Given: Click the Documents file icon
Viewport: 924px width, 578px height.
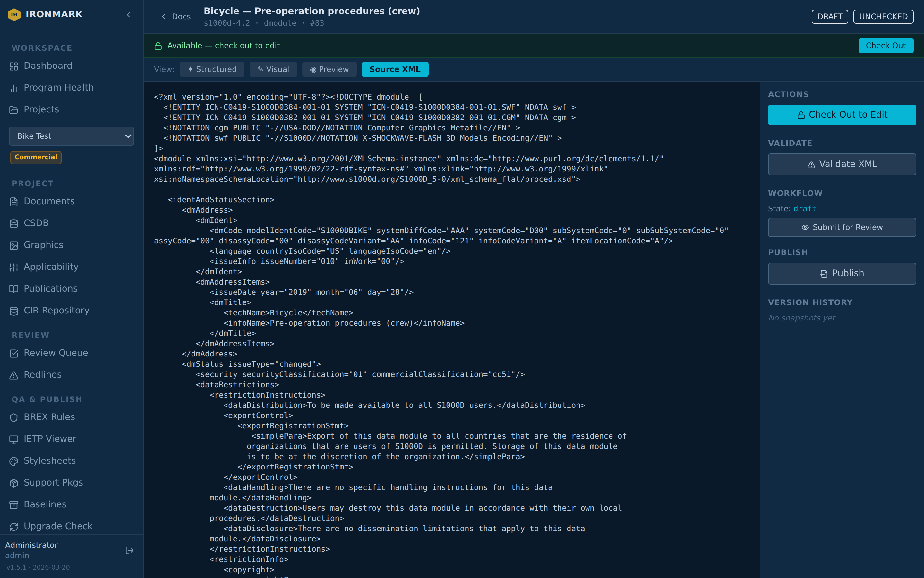Looking at the screenshot, I should tap(14, 202).
